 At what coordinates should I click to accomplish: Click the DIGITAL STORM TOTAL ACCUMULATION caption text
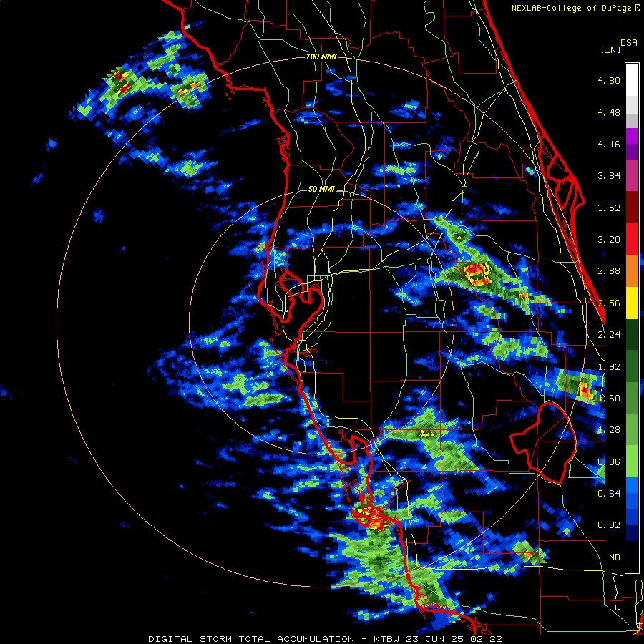[x=251, y=639]
